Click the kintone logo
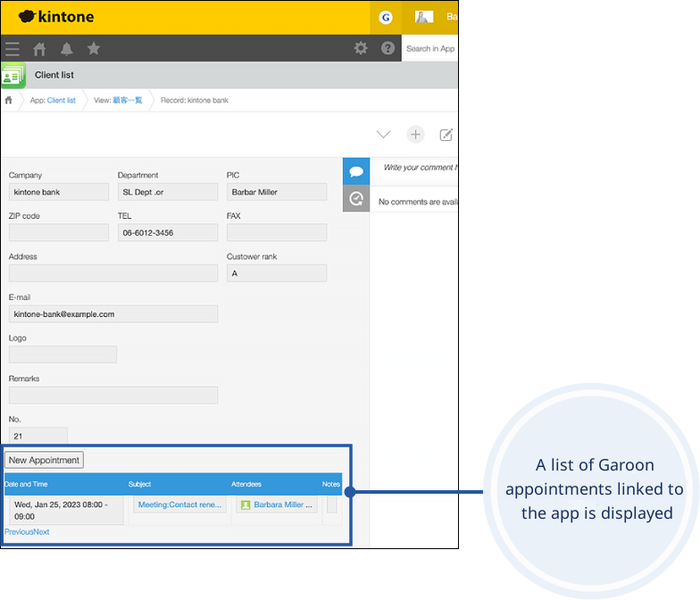The width and height of the screenshot is (700, 600). pos(56,17)
